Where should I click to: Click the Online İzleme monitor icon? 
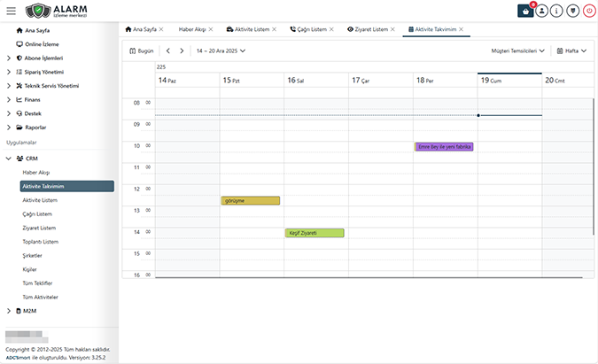coord(19,43)
